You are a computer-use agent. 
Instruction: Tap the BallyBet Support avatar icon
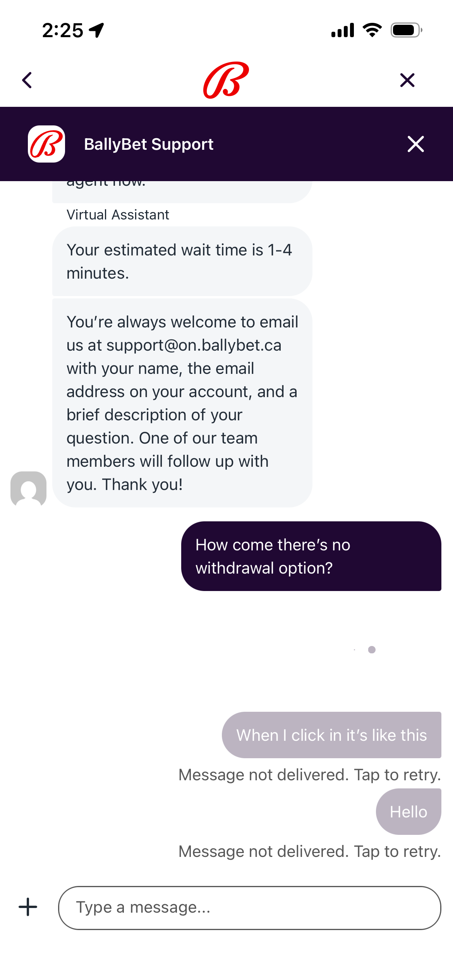click(46, 144)
